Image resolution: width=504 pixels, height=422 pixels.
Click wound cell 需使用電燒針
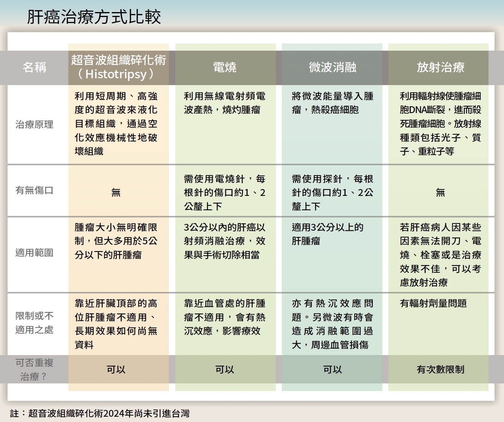click(x=225, y=192)
